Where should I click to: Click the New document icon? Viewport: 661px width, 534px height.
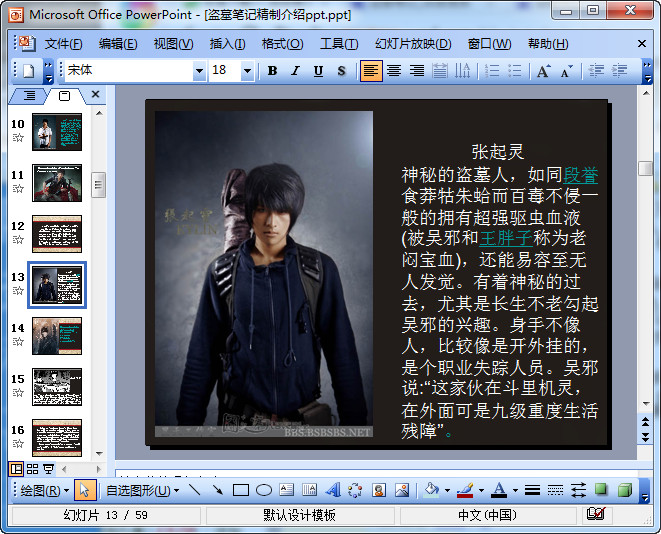coord(29,70)
